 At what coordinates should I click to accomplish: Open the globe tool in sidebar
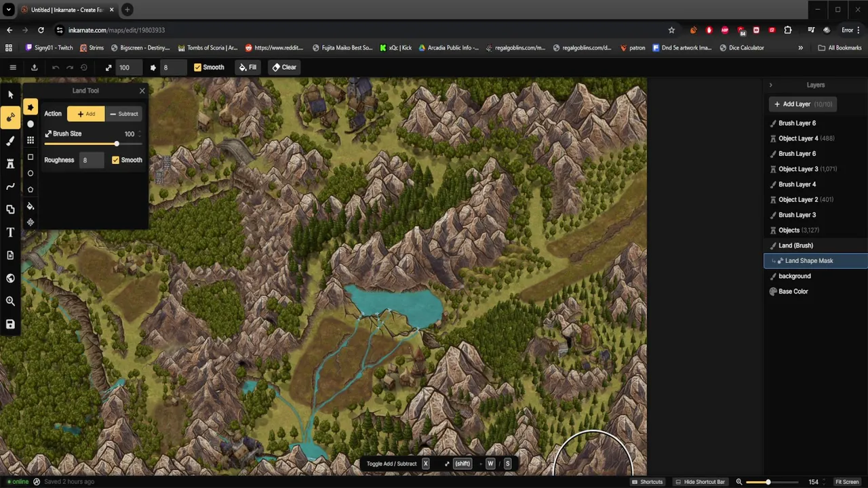[x=10, y=279]
